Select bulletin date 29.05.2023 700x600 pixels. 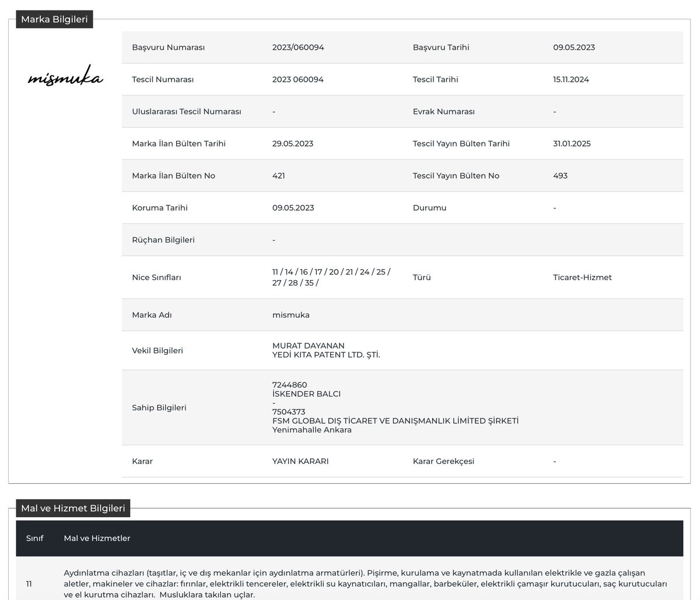click(x=292, y=144)
